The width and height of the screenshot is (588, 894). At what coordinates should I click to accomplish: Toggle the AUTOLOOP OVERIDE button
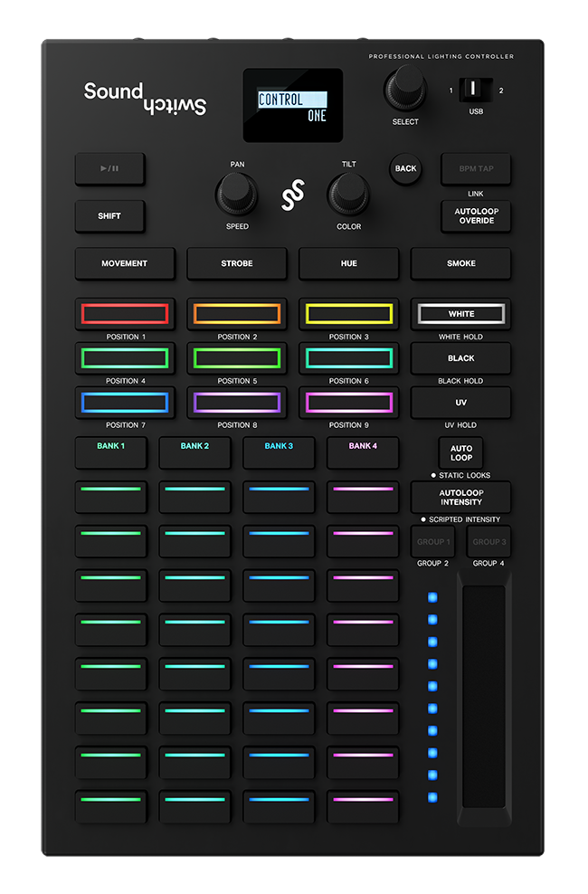(476, 216)
